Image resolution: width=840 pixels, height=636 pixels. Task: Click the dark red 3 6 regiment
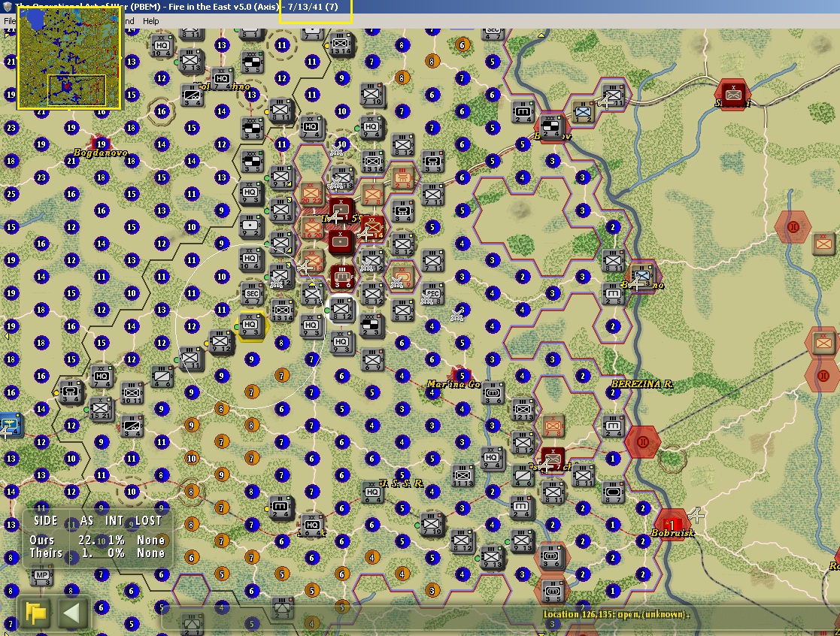(x=341, y=277)
